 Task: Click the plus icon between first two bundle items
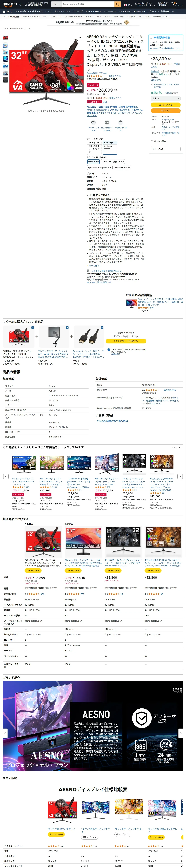click(x=37, y=336)
